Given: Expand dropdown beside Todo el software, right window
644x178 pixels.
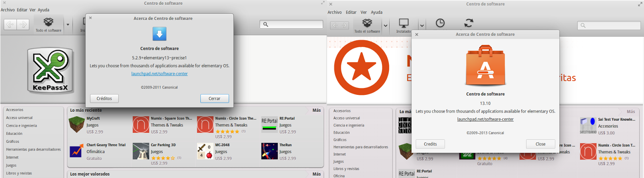Looking at the screenshot, I should [385, 26].
